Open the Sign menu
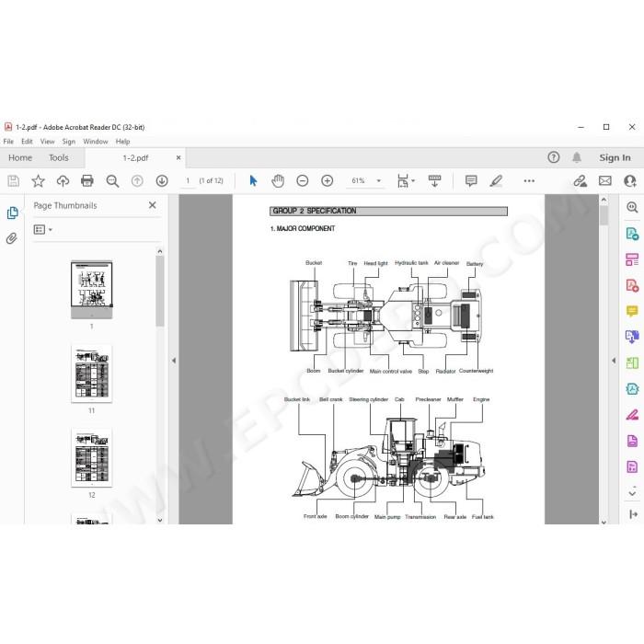644x644 pixels. pos(69,142)
